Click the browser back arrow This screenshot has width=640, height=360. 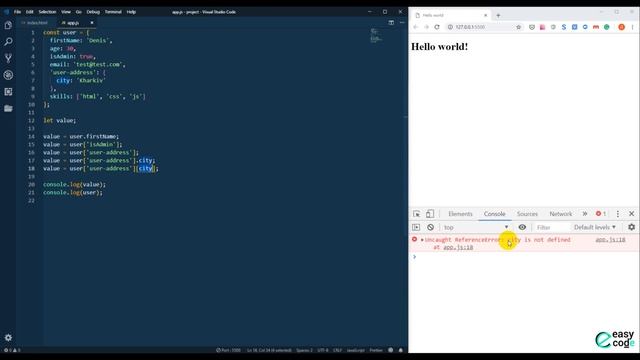tap(416, 27)
